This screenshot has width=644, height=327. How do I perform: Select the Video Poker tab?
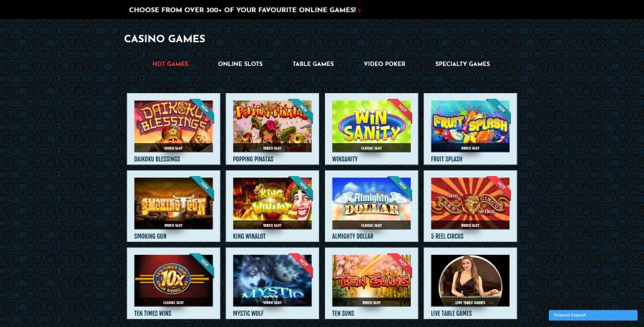tap(384, 64)
